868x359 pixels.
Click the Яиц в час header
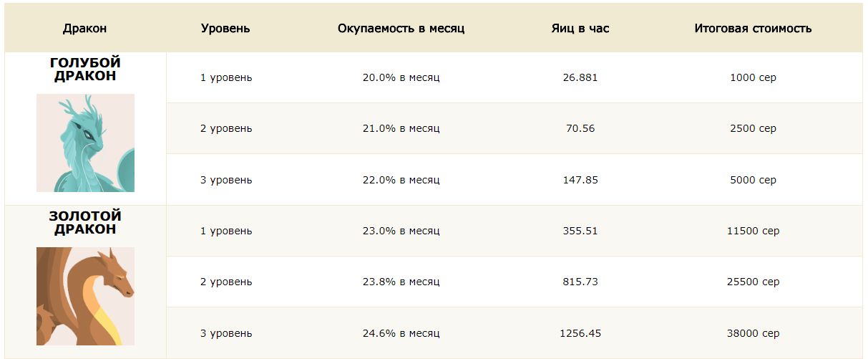coord(580,29)
